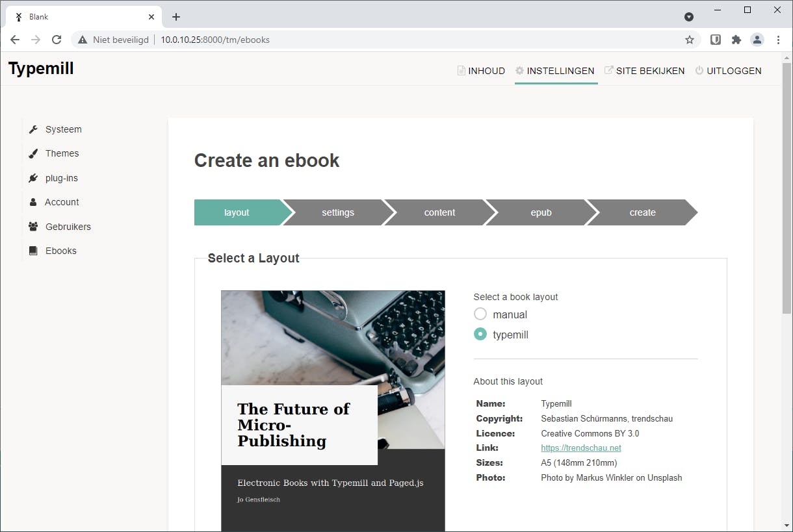Click the Typemill favicon on the tab
Screen dimensions: 793x532
click(19, 17)
